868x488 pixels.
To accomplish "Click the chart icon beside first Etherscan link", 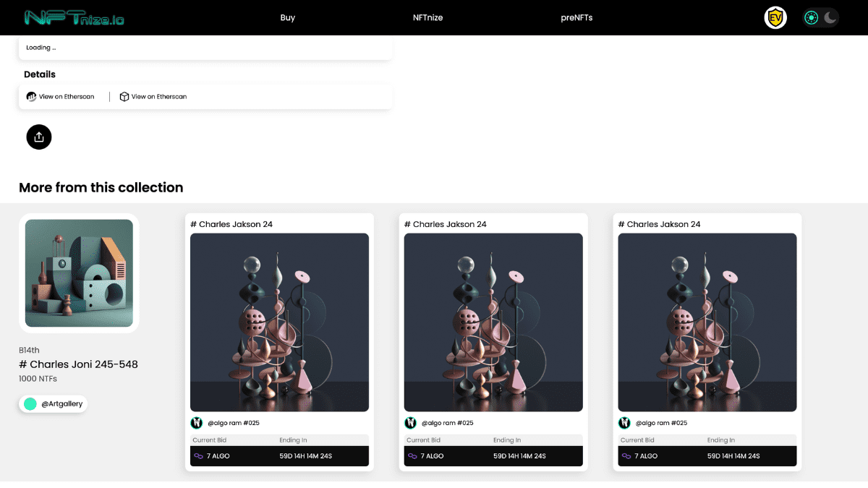I will click(31, 96).
